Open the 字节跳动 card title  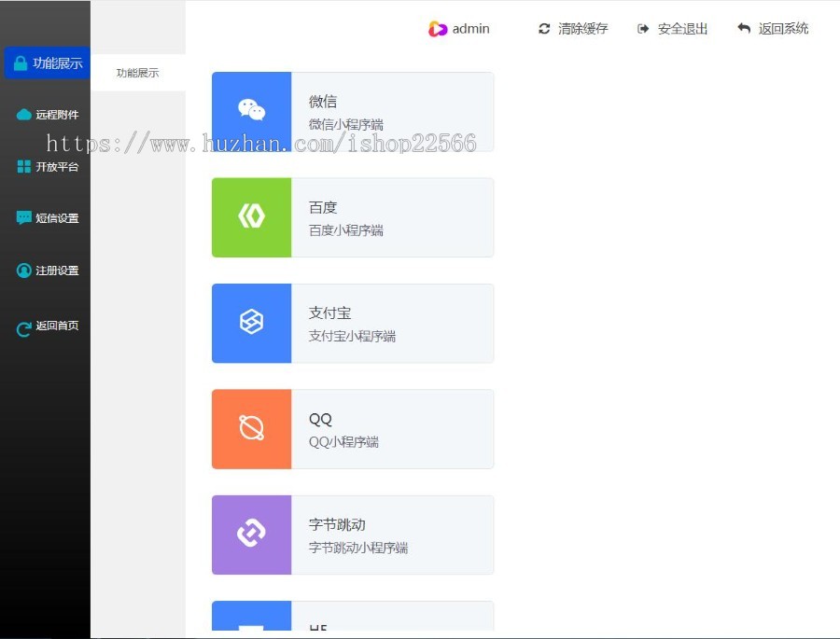[x=337, y=524]
